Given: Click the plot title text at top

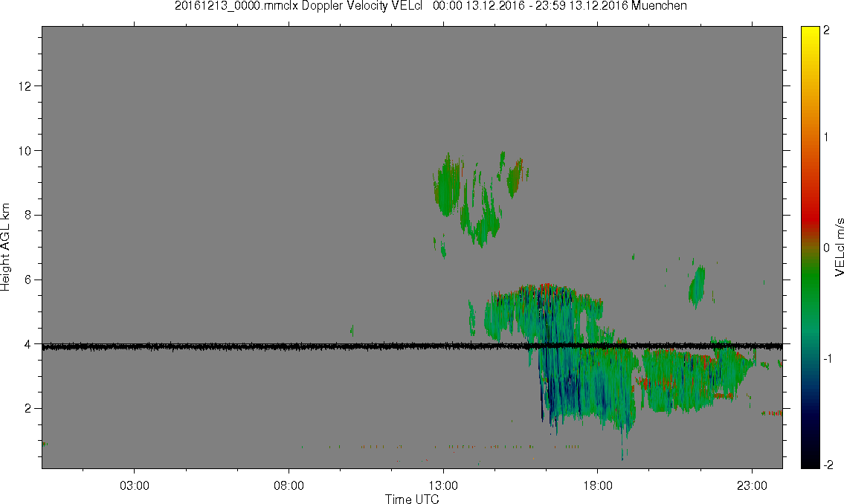Looking at the screenshot, I should pos(431,6).
